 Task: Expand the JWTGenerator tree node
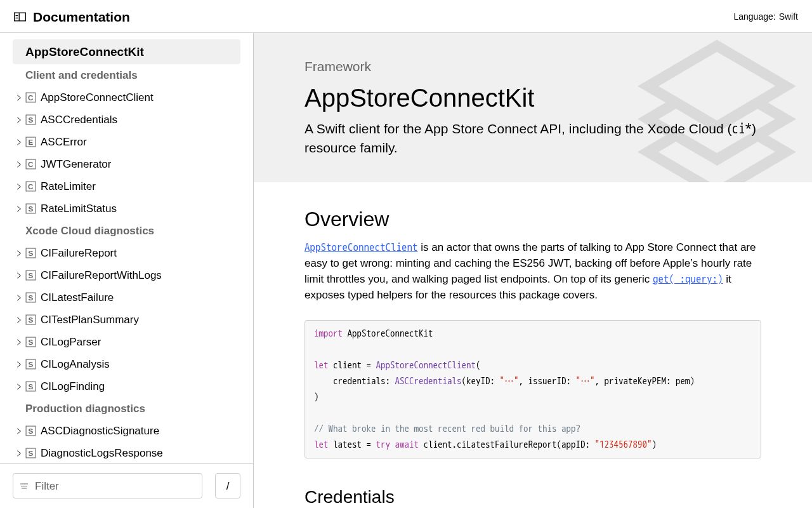(19, 164)
